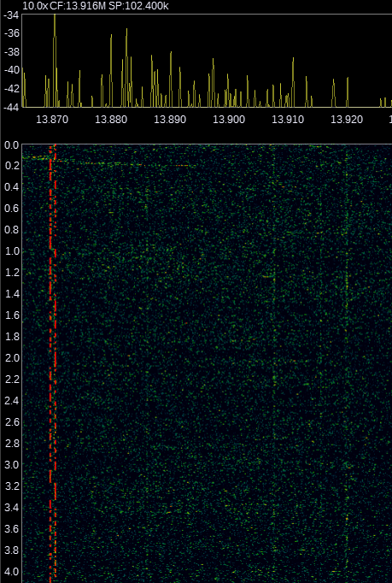This screenshot has width=392, height=583.
Task: Select the 13.910 frequency axis label
Action: [x=288, y=120]
